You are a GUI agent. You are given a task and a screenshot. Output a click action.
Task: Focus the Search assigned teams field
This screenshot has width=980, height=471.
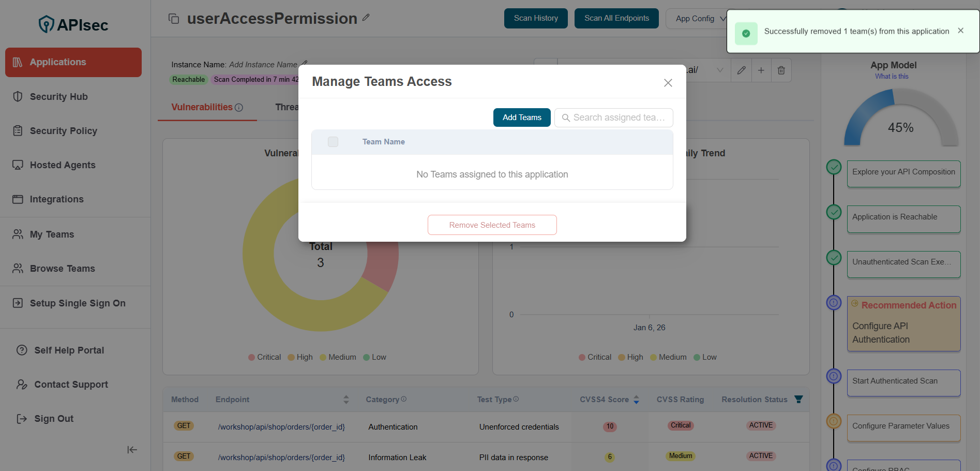pos(619,117)
